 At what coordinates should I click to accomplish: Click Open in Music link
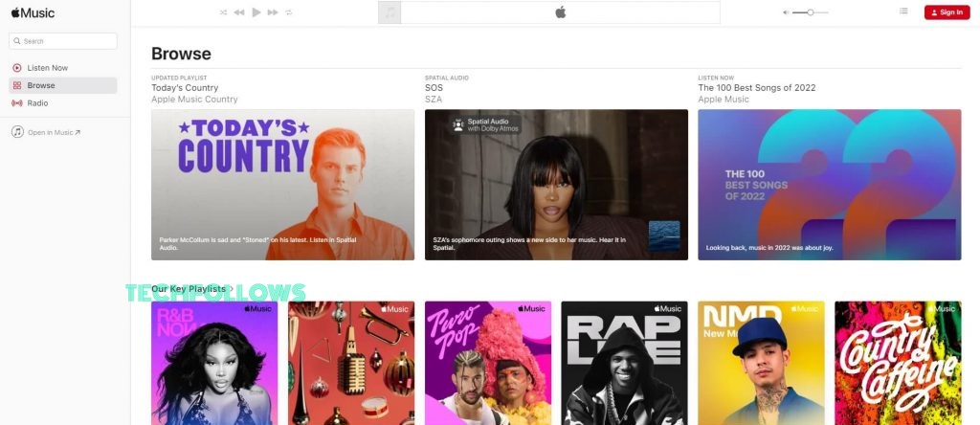tap(54, 132)
